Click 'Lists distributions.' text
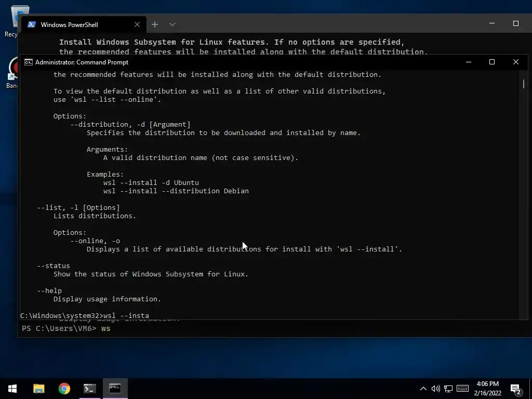This screenshot has height=399, width=532. [x=95, y=216]
